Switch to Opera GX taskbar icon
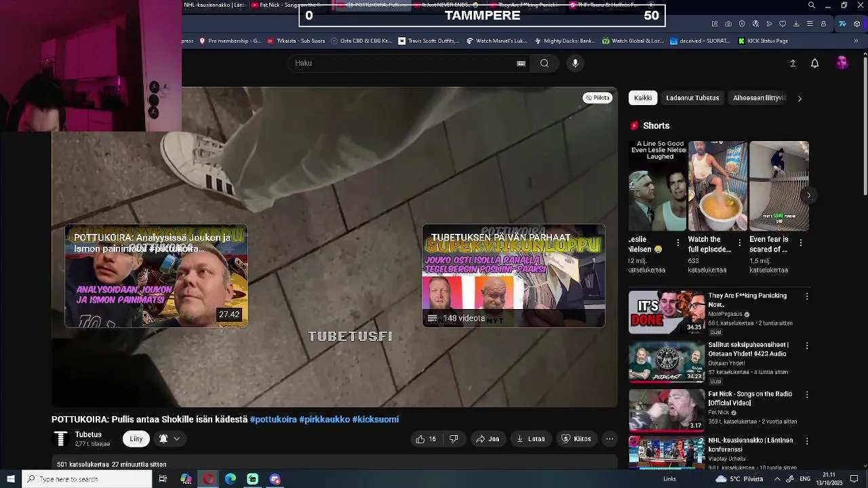This screenshot has height=488, width=868. point(208,479)
